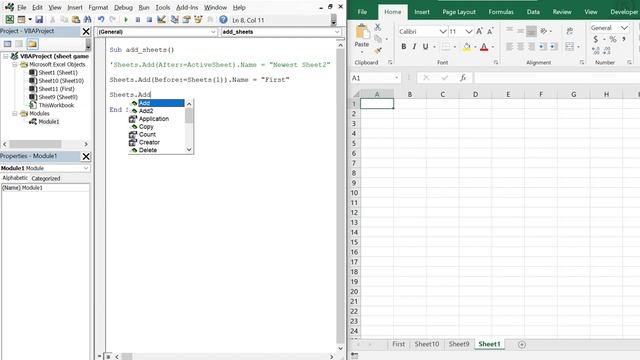The width and height of the screenshot is (640, 360).
Task: Click the yellow Fill Color button
Action: point(467,47)
